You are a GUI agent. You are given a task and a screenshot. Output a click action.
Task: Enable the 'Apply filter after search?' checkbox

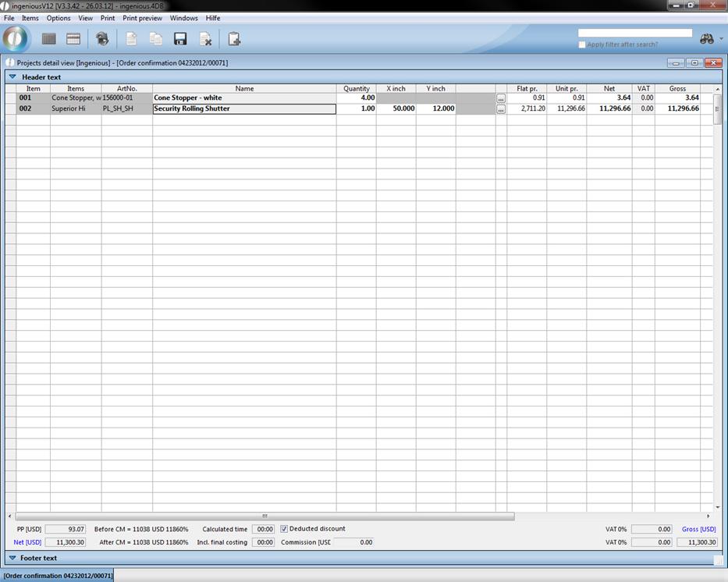point(582,44)
